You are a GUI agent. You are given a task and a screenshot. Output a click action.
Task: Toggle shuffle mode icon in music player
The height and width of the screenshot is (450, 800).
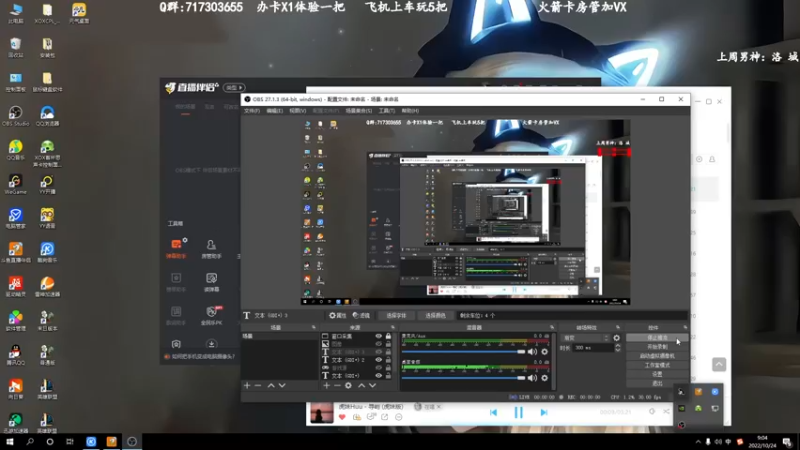point(666,411)
